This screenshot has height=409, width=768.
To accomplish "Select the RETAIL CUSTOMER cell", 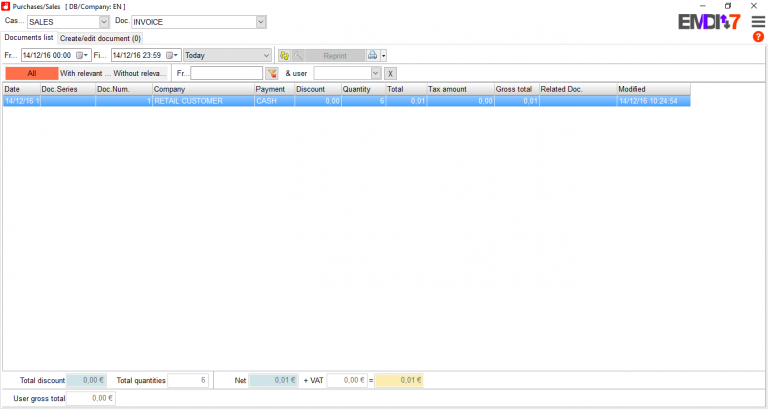I will click(x=203, y=101).
